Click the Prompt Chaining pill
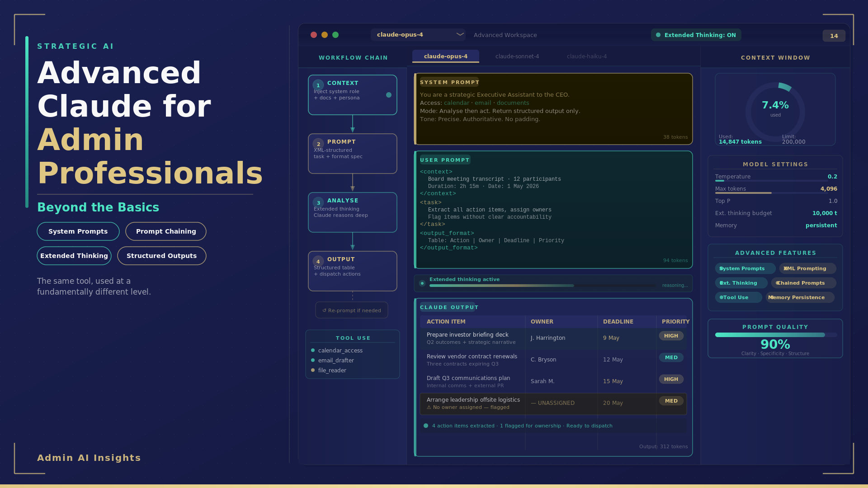This screenshot has height=488, width=868. click(x=166, y=231)
